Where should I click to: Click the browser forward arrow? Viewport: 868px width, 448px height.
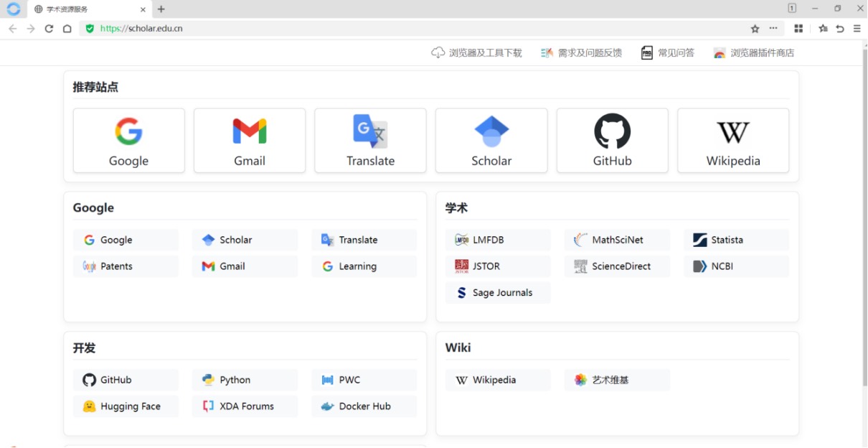[30, 29]
